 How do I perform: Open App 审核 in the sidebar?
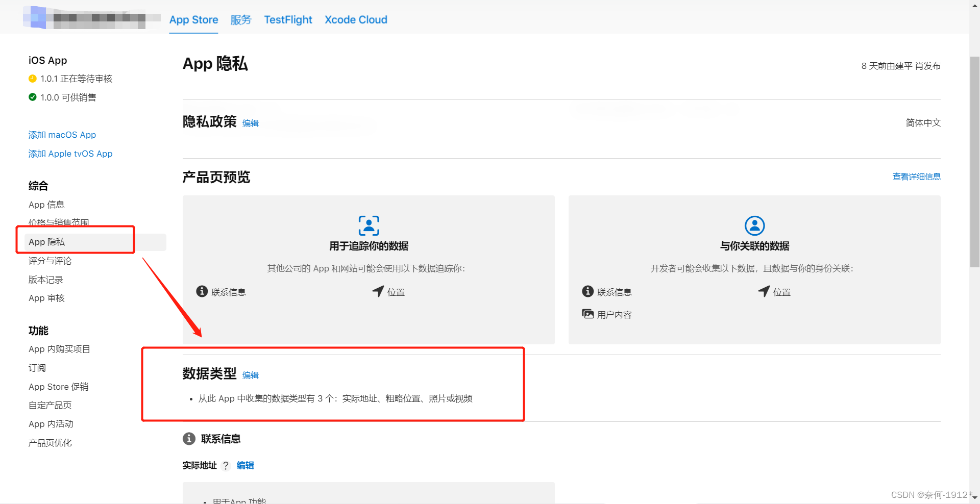click(46, 298)
